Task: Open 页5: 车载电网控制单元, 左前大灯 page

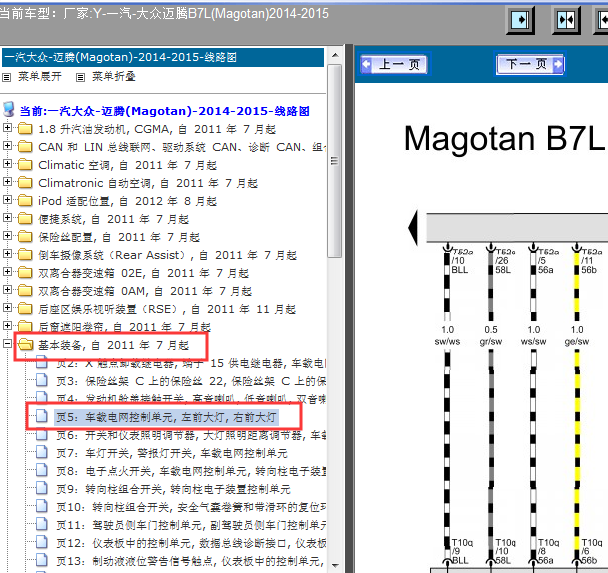Action: click(166, 417)
